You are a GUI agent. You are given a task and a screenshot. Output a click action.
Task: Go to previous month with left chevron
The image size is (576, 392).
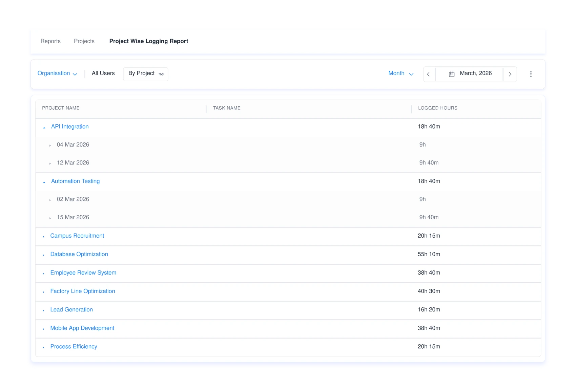tap(429, 74)
